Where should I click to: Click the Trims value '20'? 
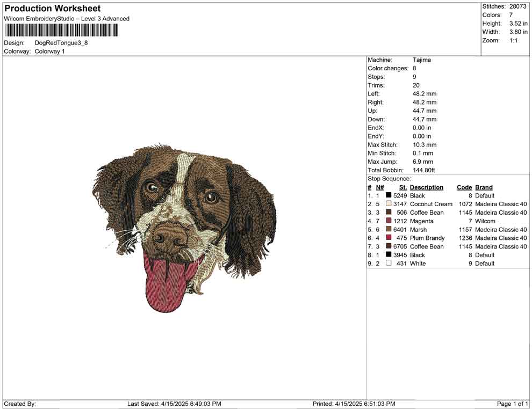[x=416, y=85]
